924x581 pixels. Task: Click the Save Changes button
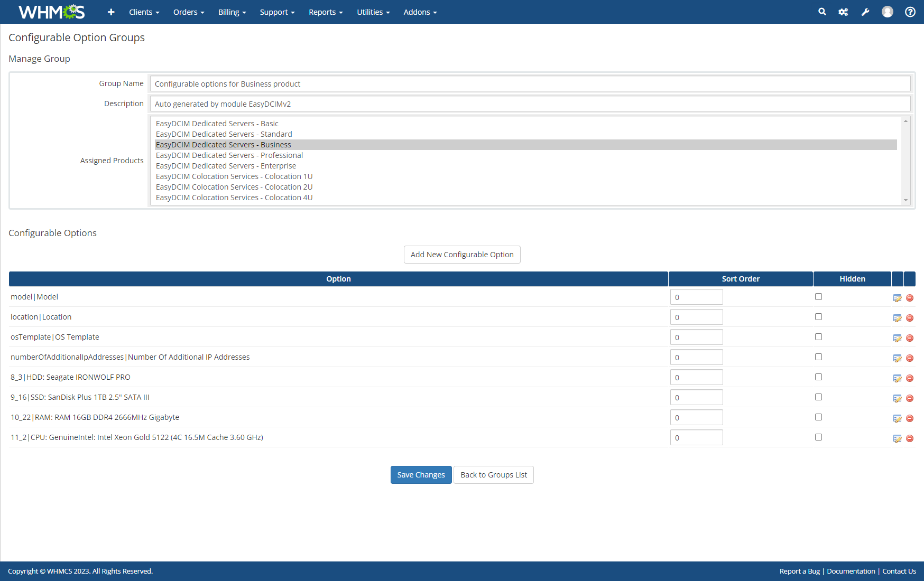(421, 475)
